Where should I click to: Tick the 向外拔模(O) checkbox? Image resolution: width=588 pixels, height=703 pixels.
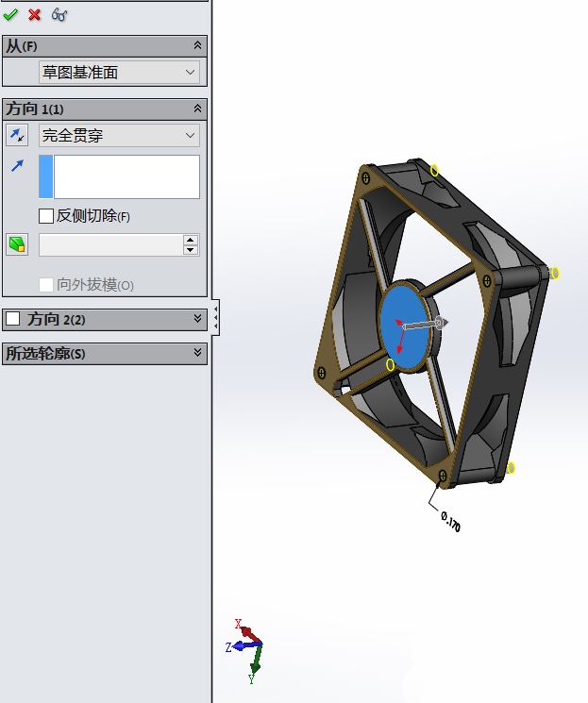point(46,285)
